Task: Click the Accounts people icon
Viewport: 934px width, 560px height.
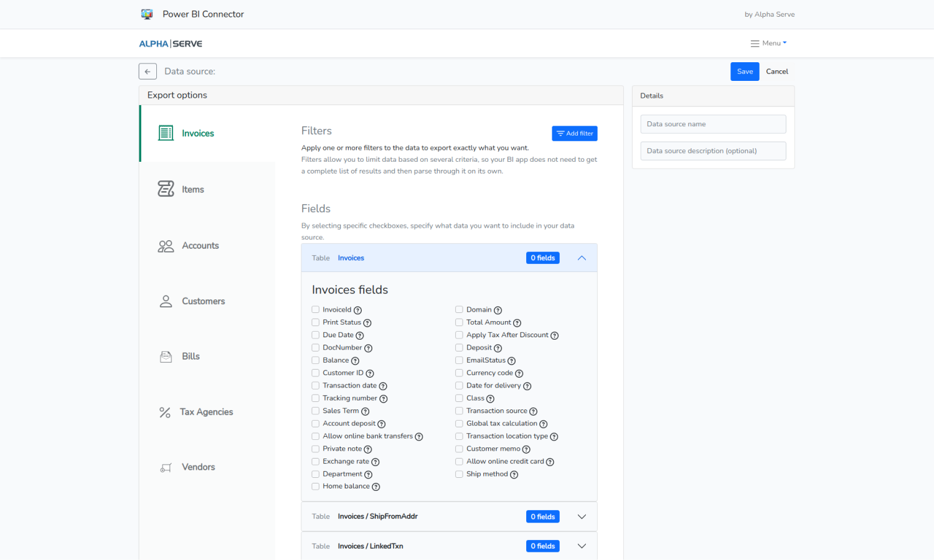Action: coord(166,246)
